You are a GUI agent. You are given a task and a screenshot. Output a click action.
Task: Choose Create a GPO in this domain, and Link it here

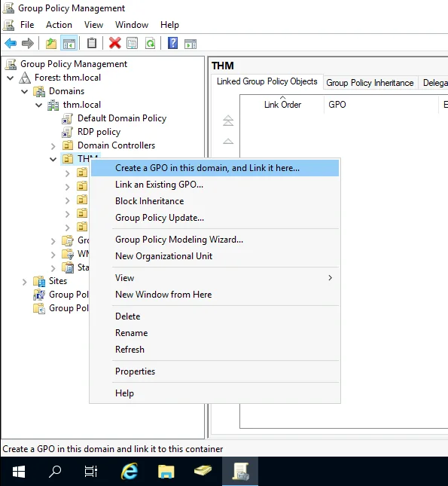215,168
